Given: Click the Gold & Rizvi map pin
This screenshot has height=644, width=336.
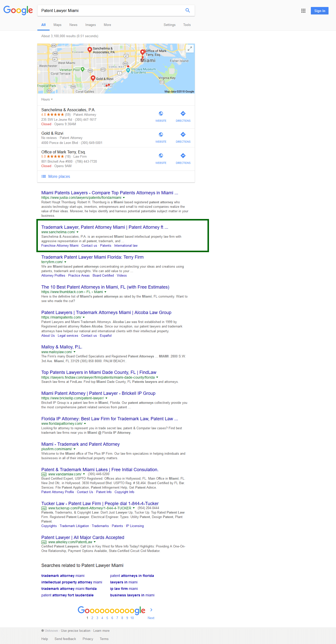Looking at the screenshot, I should pyautogui.click(x=93, y=78).
